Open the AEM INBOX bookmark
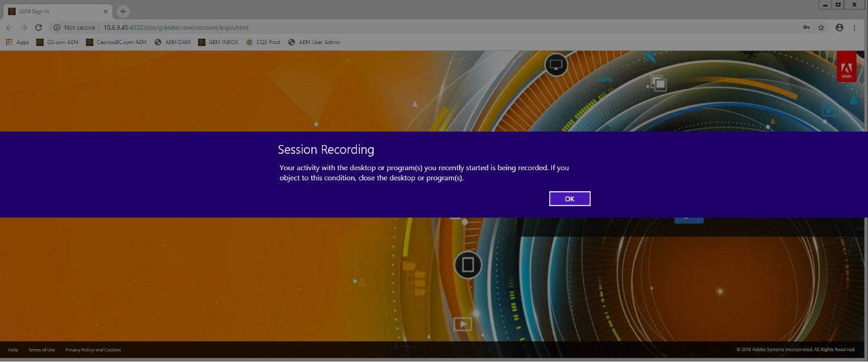 [218, 42]
